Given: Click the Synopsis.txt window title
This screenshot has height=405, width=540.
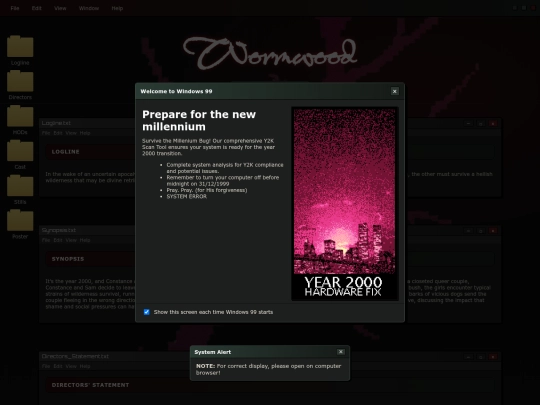Looking at the screenshot, I should (59, 230).
